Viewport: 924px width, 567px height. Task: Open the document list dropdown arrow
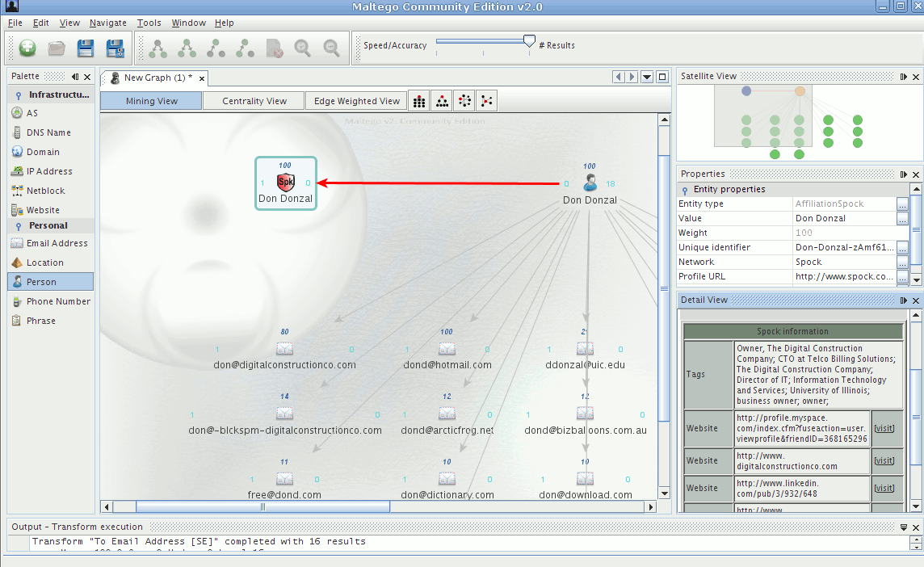click(647, 78)
